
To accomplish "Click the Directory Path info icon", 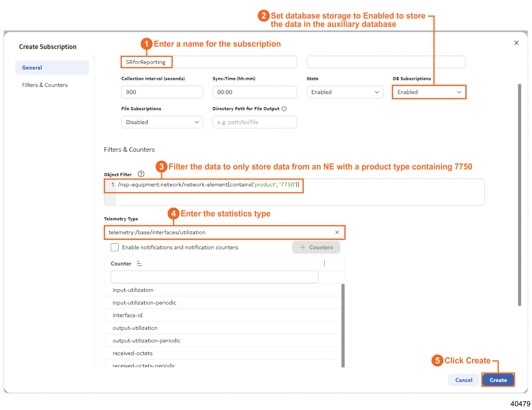I will 284,109.
